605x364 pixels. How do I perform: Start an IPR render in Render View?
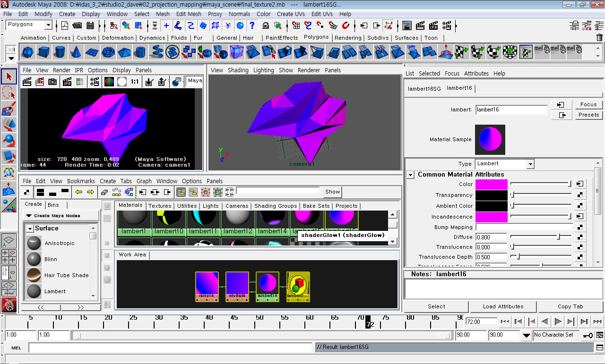pyautogui.click(x=68, y=81)
